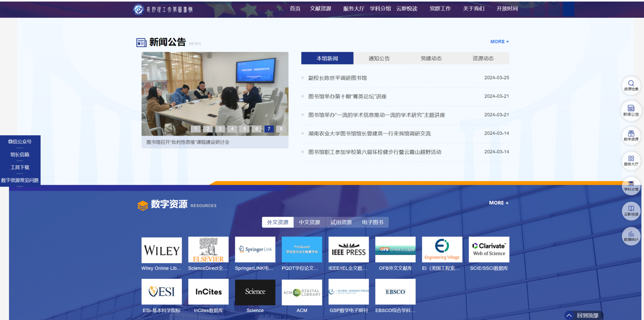Select the 外文资源 tab
This screenshot has width=644, height=320.
pos(278,222)
